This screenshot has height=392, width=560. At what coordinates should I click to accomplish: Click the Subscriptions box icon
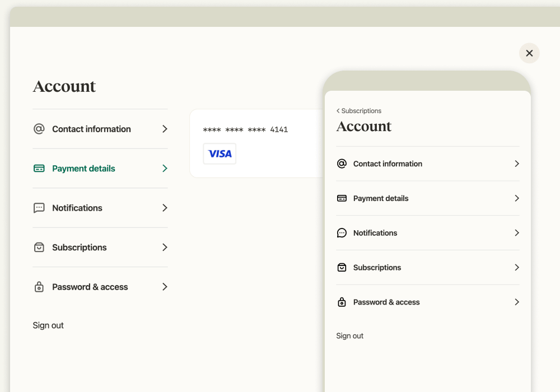[x=39, y=247]
